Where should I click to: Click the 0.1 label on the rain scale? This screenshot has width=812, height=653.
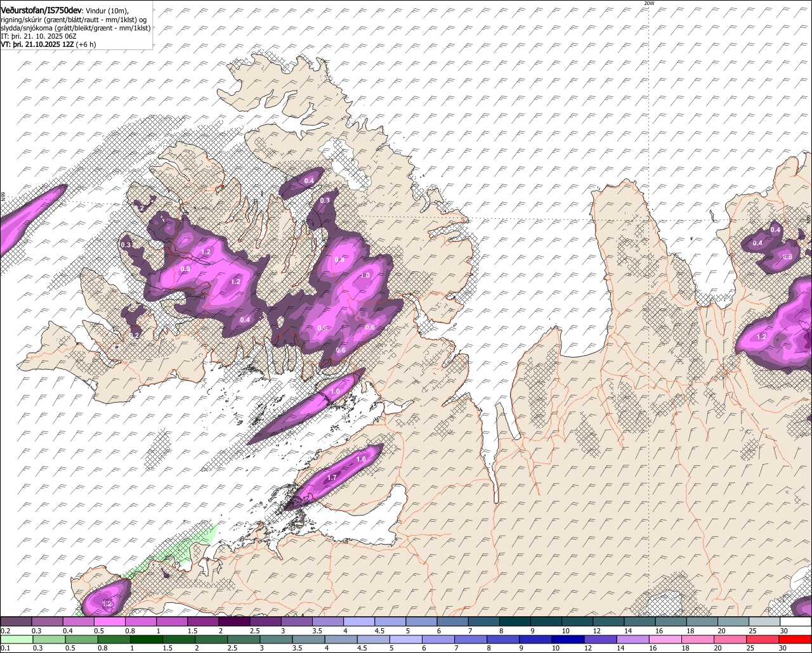[5, 648]
